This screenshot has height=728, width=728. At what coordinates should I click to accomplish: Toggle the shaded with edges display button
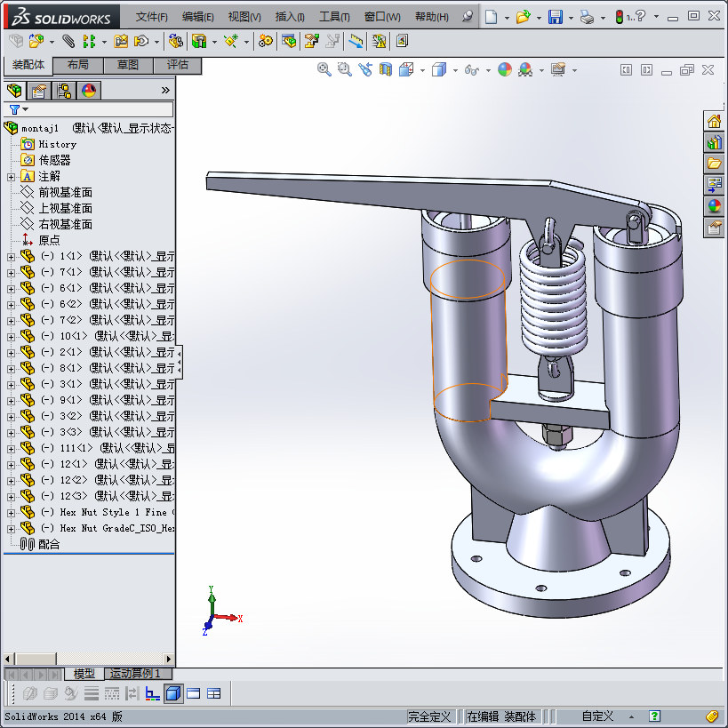coord(173,693)
